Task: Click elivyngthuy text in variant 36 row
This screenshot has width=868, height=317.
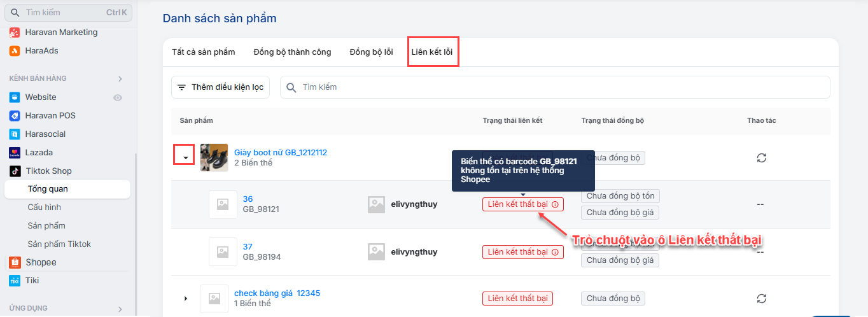Action: [414, 204]
